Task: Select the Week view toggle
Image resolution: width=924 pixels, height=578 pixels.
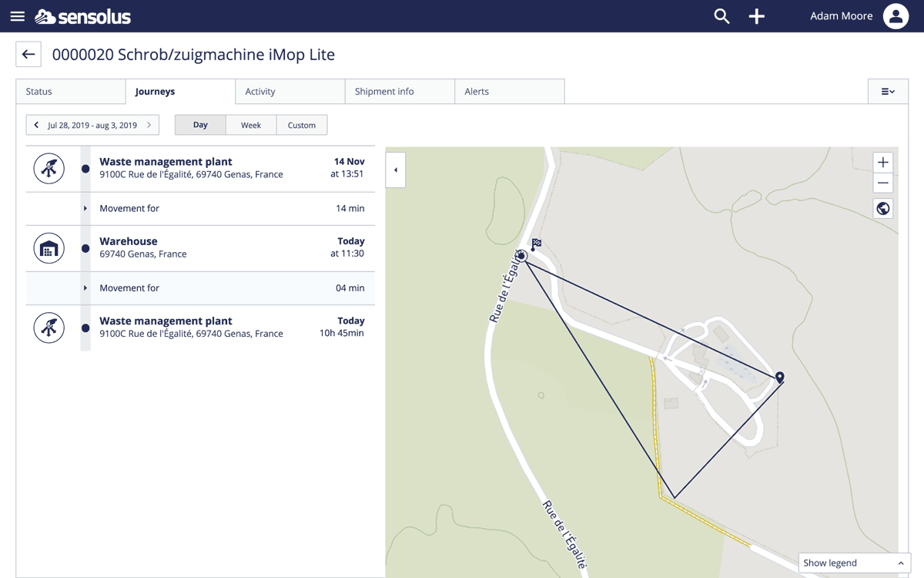Action: [x=251, y=125]
